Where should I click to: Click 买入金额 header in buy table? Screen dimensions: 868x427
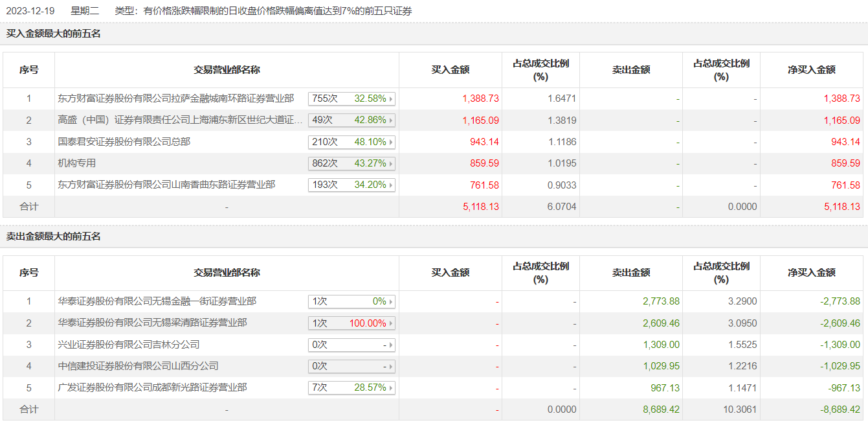451,70
